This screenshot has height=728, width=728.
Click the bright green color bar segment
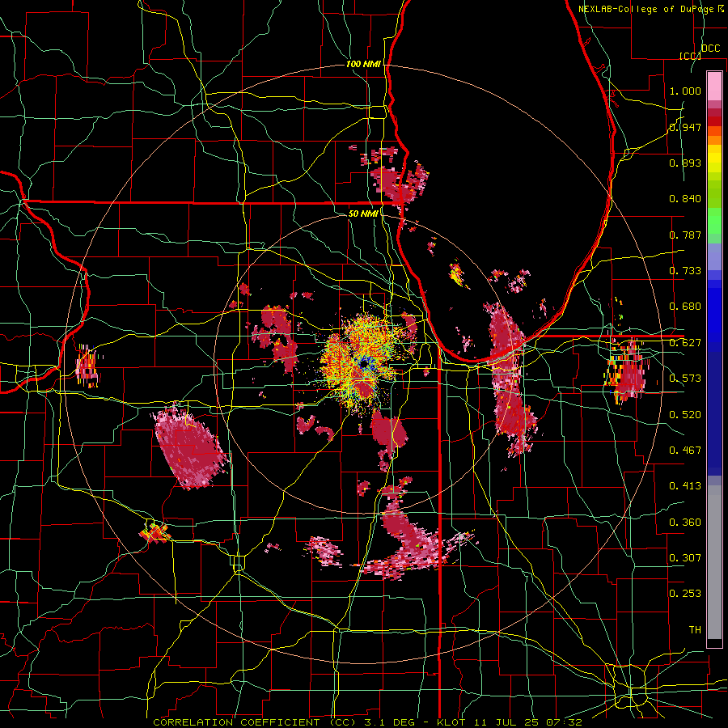[714, 222]
